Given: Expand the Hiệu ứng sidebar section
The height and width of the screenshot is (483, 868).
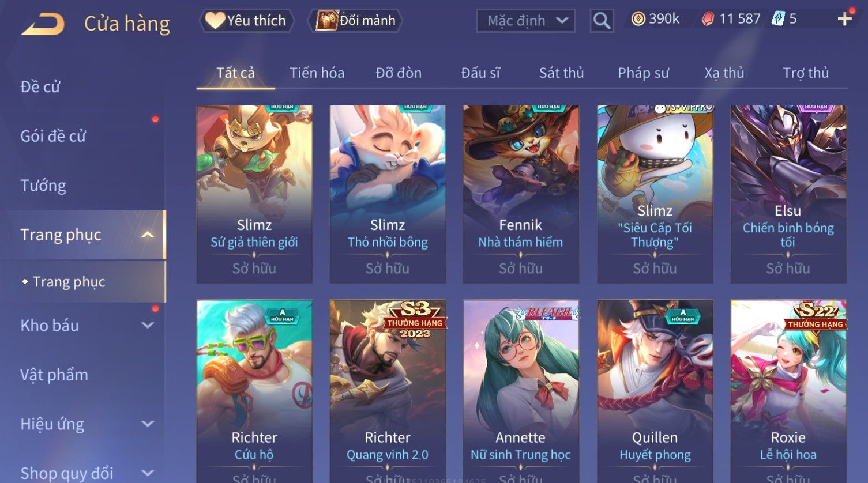Looking at the screenshot, I should pos(148,424).
